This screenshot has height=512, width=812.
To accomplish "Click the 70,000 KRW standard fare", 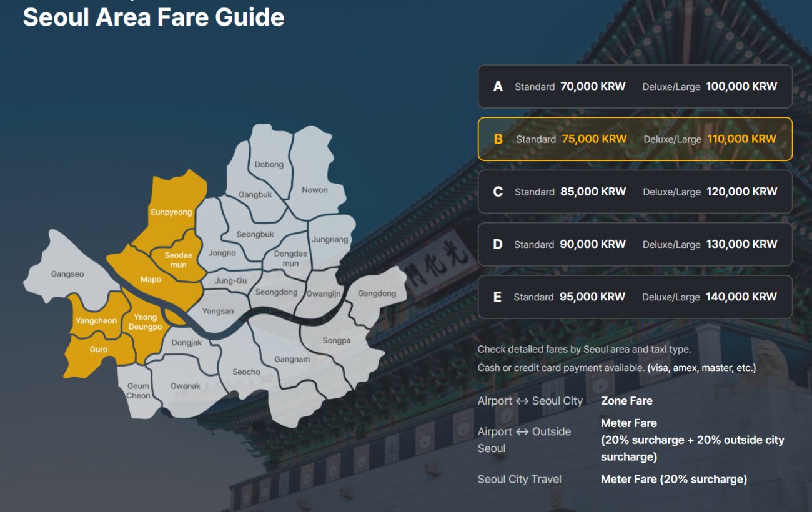I will 593,87.
